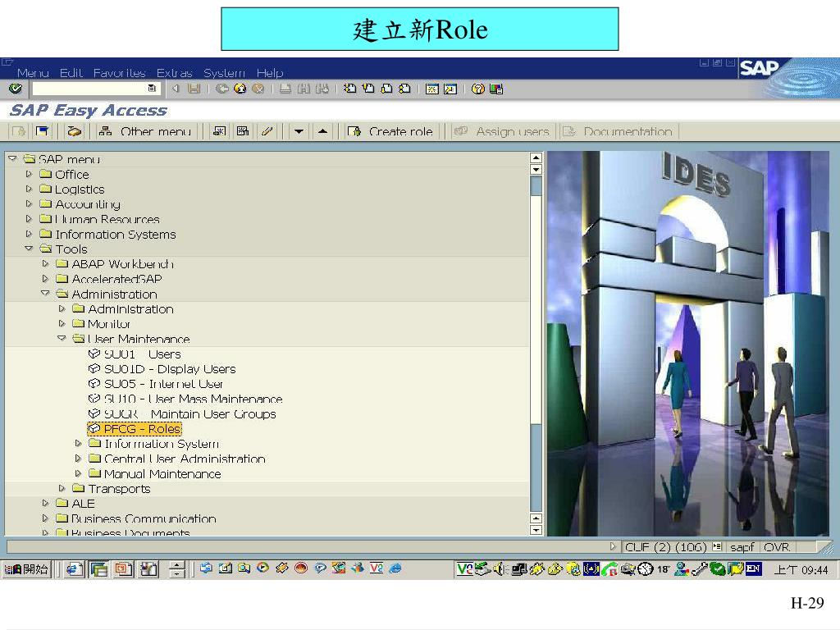
Task: Expand the Accounting folder
Action: point(29,203)
